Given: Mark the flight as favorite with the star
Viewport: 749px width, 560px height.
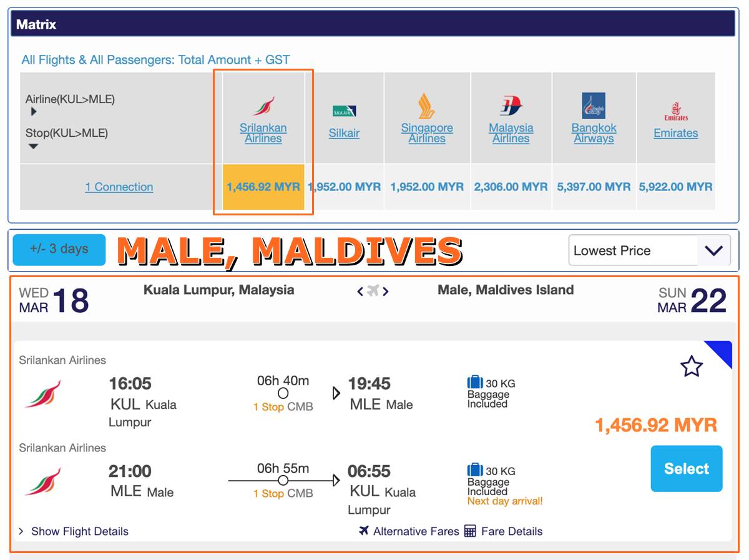Looking at the screenshot, I should click(x=692, y=366).
